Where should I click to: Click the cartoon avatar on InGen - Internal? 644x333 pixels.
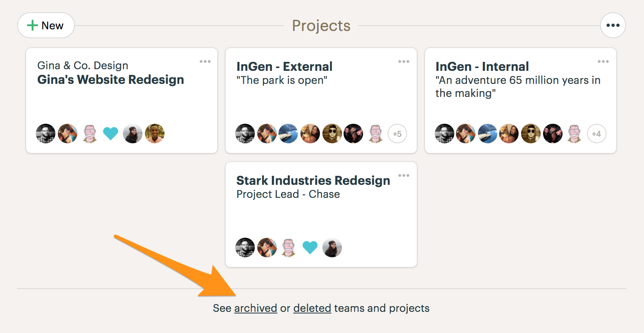574,134
